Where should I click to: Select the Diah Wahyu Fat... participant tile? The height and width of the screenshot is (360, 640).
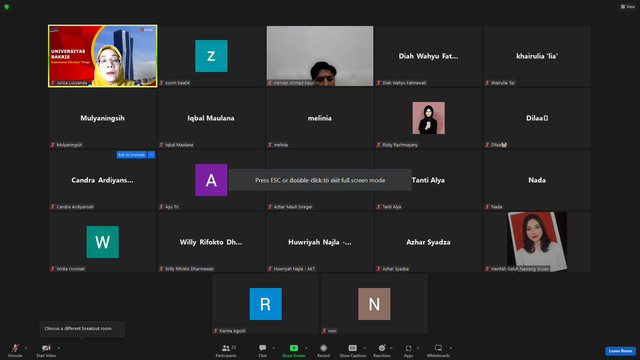(428, 56)
